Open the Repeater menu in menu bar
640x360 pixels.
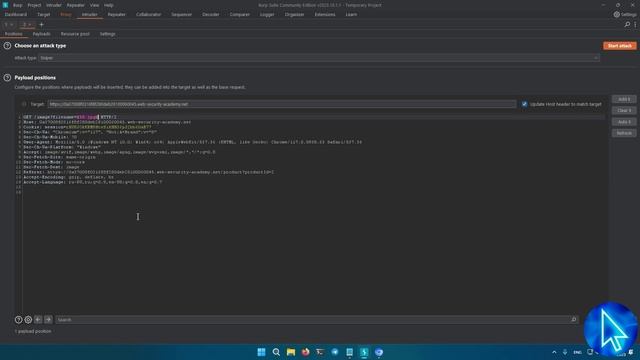click(76, 5)
